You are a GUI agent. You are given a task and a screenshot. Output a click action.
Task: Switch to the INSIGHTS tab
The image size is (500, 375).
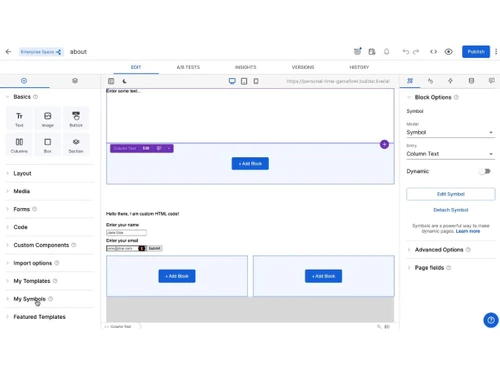coord(246,67)
